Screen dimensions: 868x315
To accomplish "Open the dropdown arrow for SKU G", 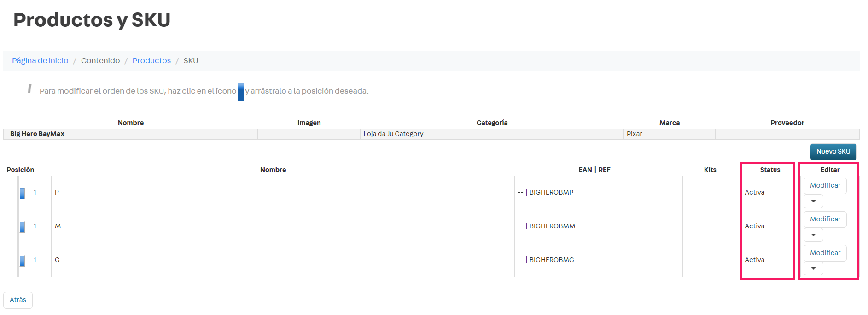I will point(813,268).
